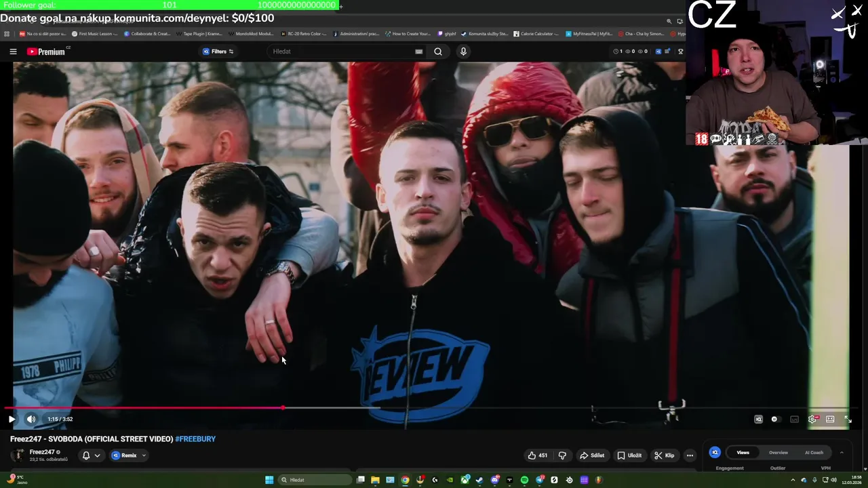Like the video with 451 likes
The image size is (868, 488).
538,455
